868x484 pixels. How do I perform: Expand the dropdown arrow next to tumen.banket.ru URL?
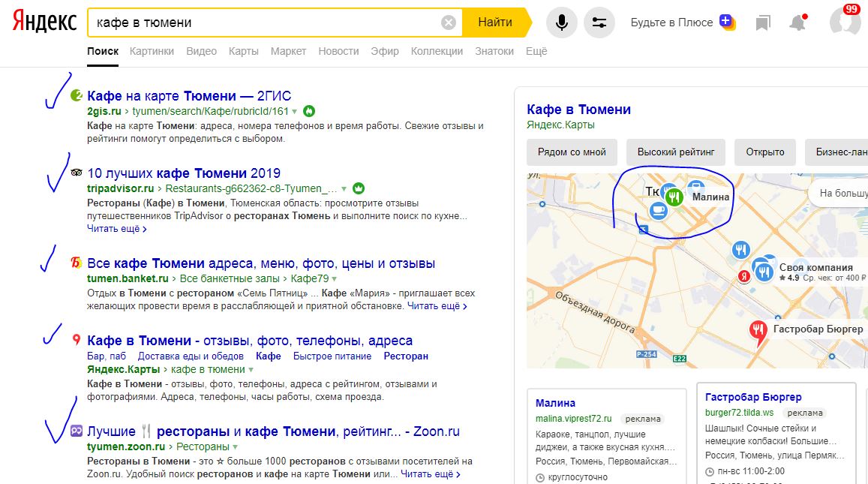pos(335,279)
